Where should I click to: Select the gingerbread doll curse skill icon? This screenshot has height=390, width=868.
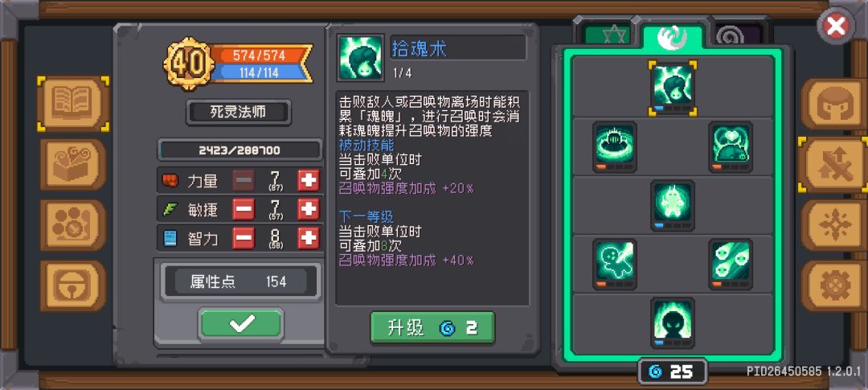[615, 265]
